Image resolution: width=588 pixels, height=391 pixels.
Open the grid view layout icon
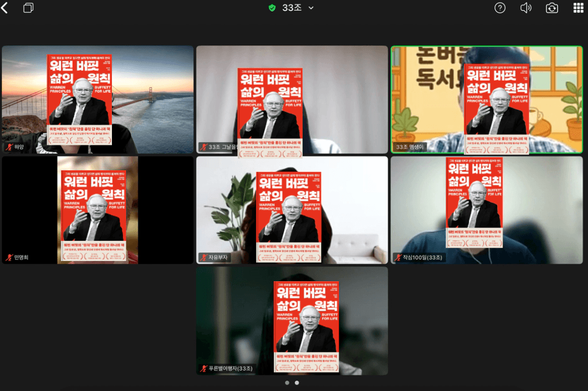(x=578, y=8)
